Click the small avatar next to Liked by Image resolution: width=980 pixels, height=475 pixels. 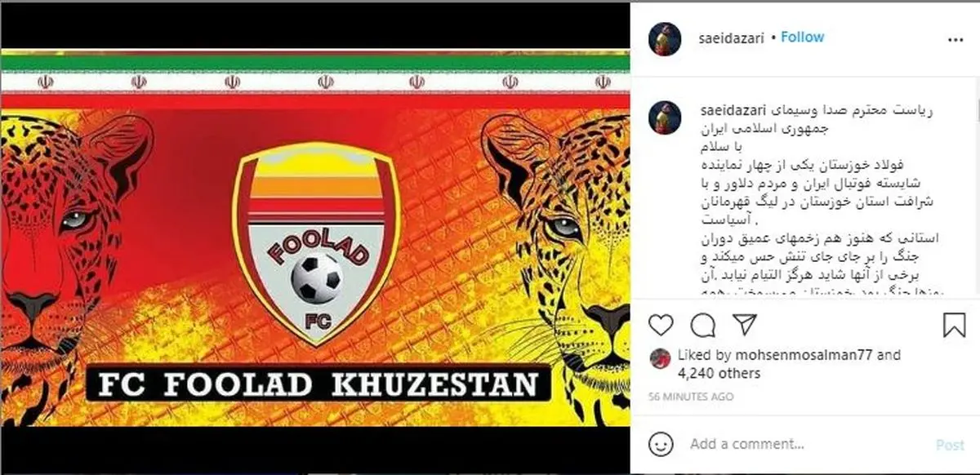(x=660, y=356)
